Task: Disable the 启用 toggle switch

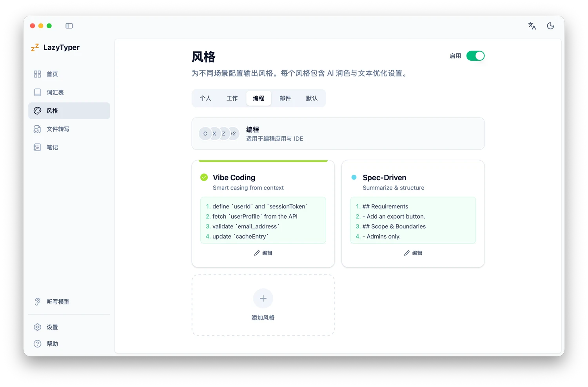Action: pyautogui.click(x=475, y=56)
